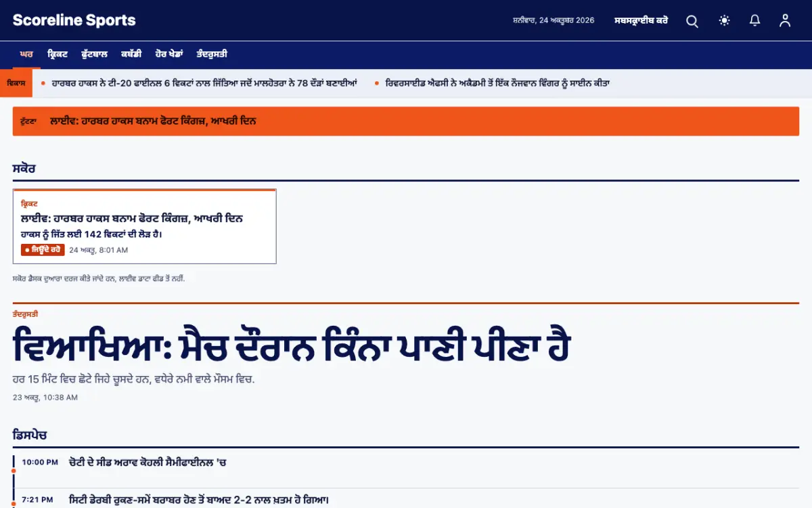Click the ਸਕੋਰ section heading

click(x=24, y=169)
